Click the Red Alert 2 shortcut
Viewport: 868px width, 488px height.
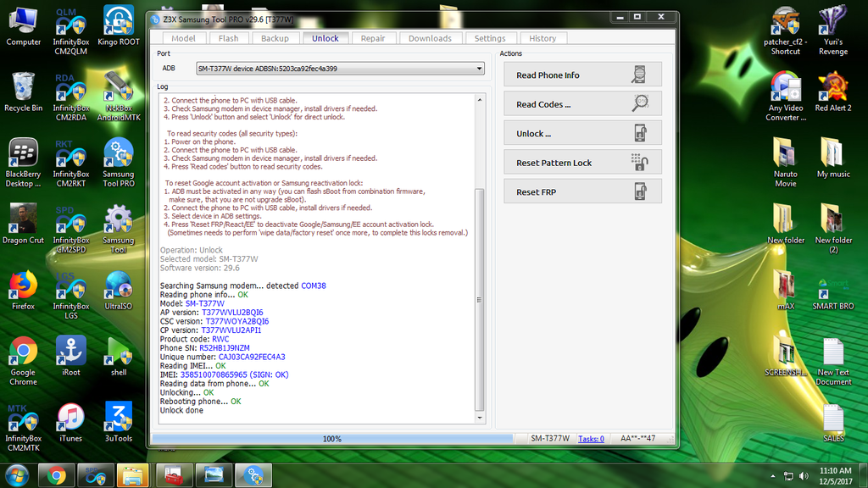[832, 91]
